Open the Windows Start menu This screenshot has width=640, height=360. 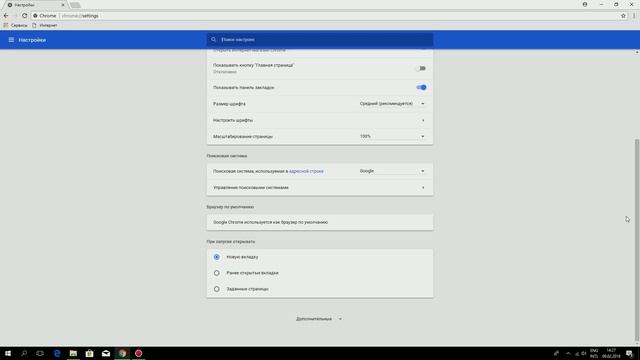click(8, 353)
